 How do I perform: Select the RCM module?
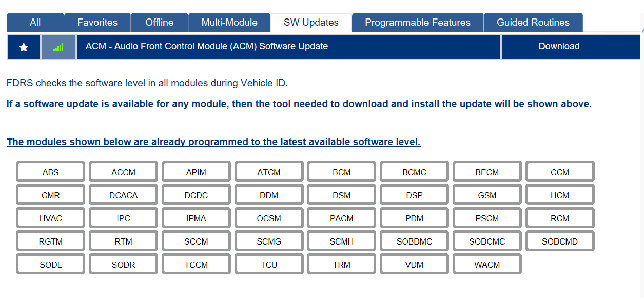pyautogui.click(x=560, y=218)
